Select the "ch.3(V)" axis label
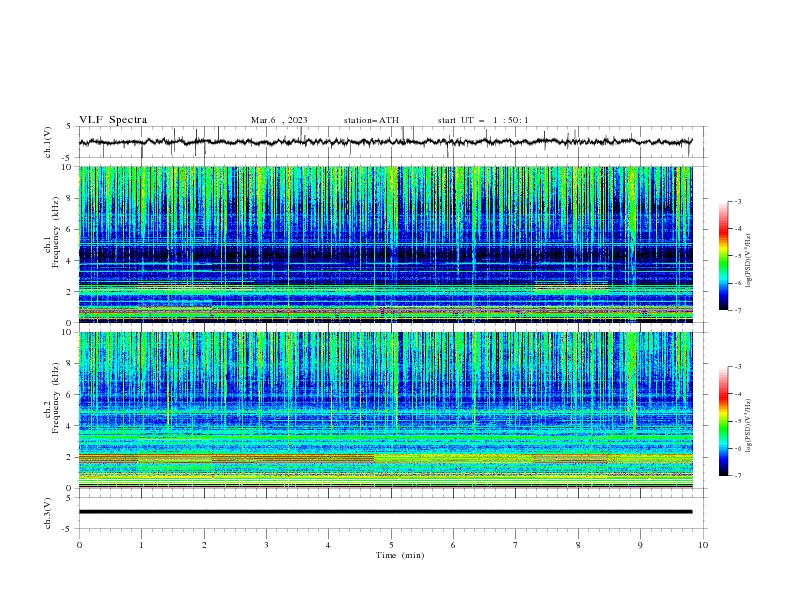792x612 pixels. (48, 513)
